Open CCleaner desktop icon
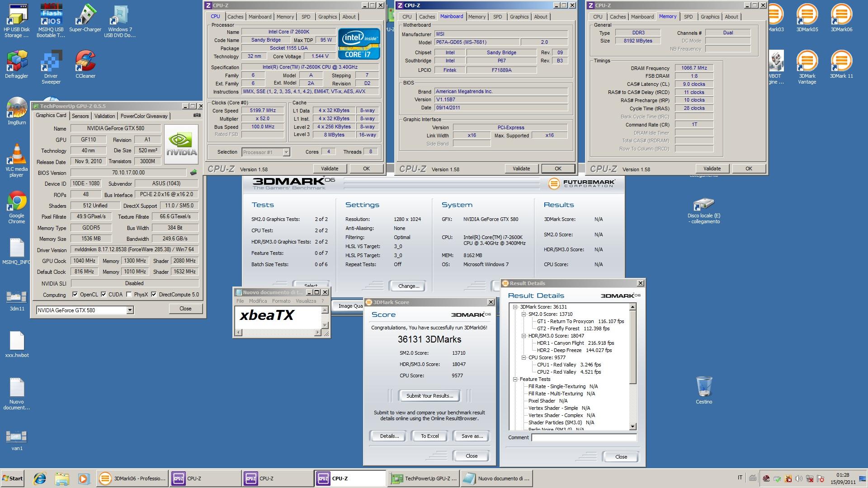Image resolution: width=868 pixels, height=488 pixels. [x=85, y=65]
